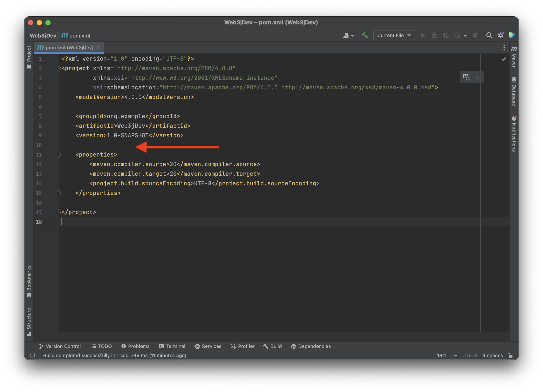Expand the properties block collapser on line 11
Screen dimensions: 543x392
click(x=59, y=154)
